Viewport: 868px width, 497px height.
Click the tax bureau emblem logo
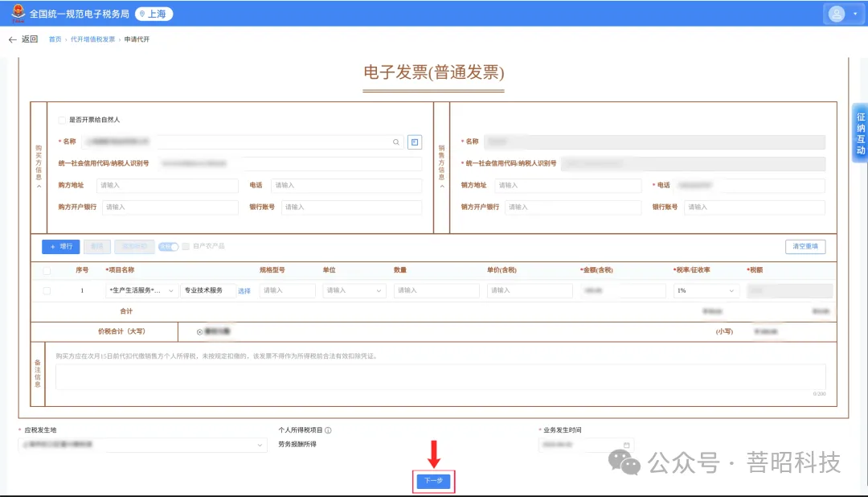[18, 13]
